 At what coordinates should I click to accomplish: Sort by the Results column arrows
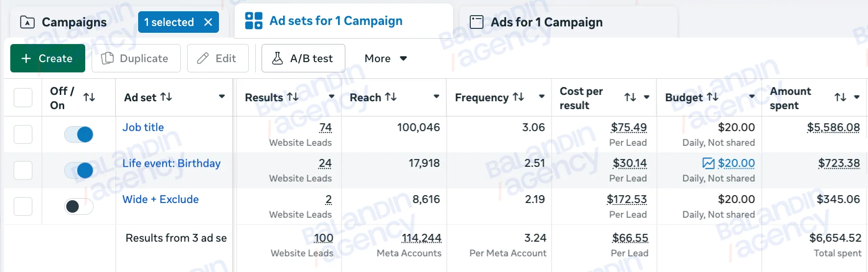293,97
